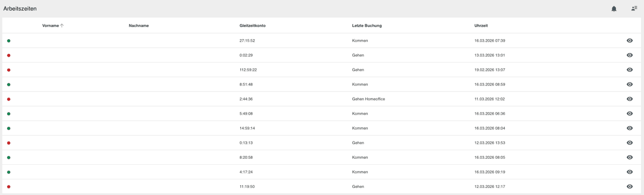Click timestamp 16.03.2026 09:19
Viewport: 644px width, 195px height.
point(490,172)
